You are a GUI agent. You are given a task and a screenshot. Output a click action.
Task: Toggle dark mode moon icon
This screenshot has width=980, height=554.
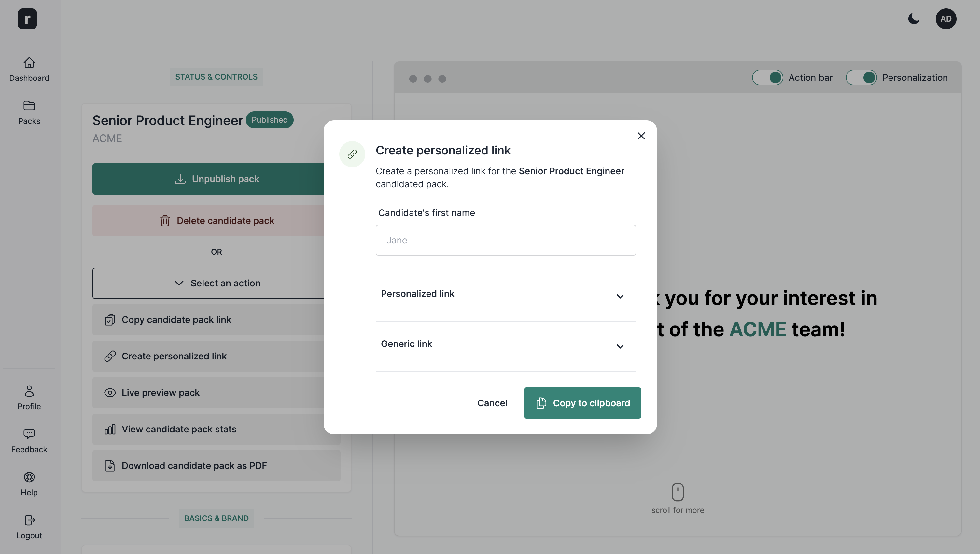click(914, 18)
